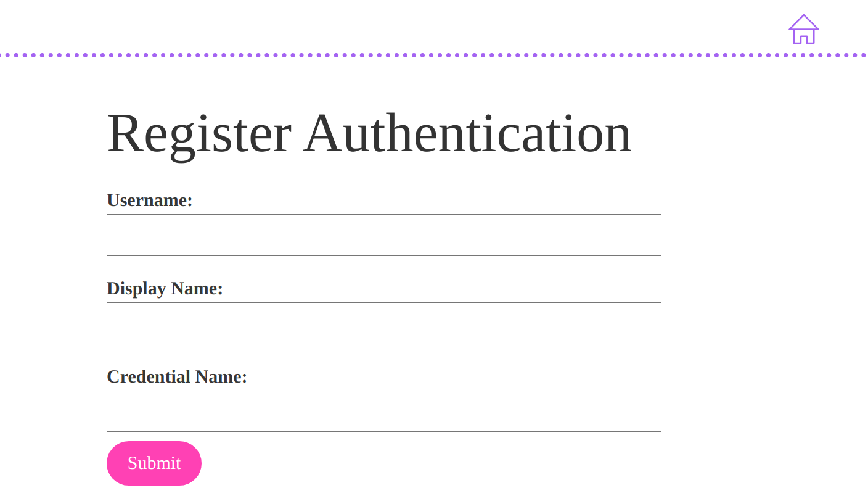This screenshot has height=501, width=868.
Task: Click the word "Credential" in the label
Action: [x=149, y=376]
